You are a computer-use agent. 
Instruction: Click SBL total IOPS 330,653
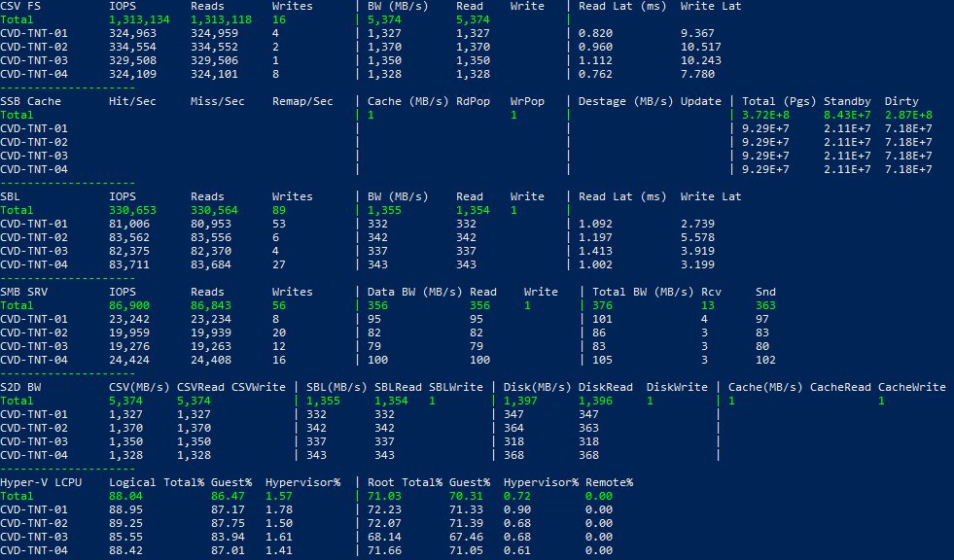click(x=132, y=210)
